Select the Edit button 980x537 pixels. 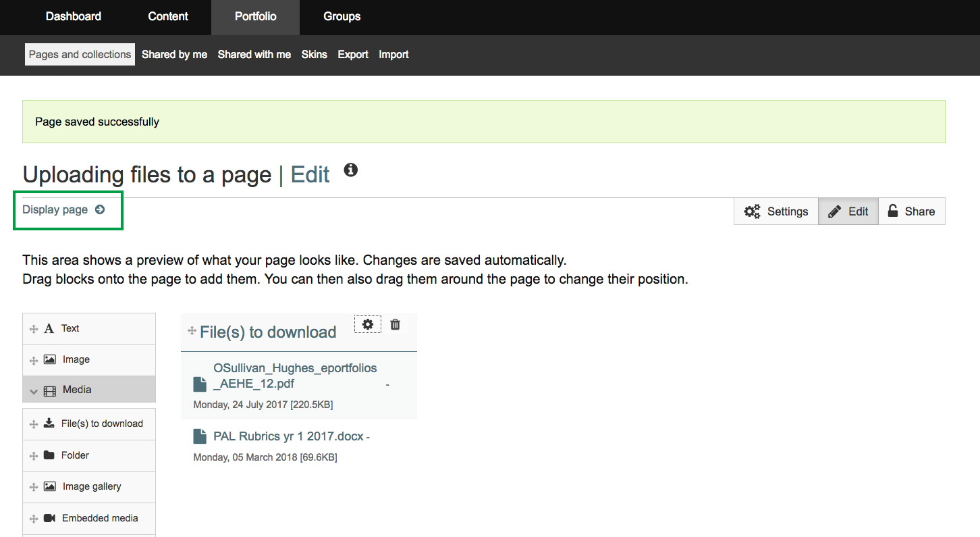coord(848,211)
